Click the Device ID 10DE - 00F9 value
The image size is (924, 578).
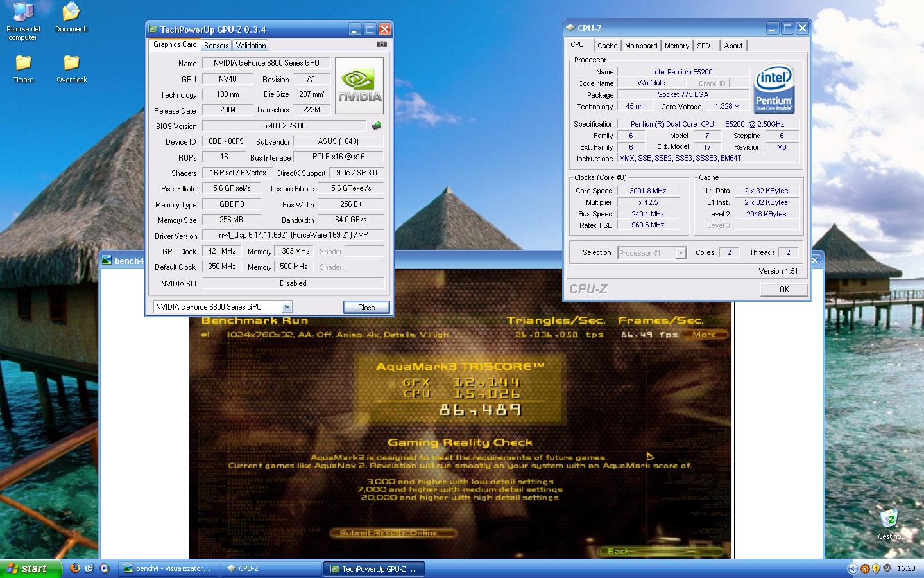[223, 141]
